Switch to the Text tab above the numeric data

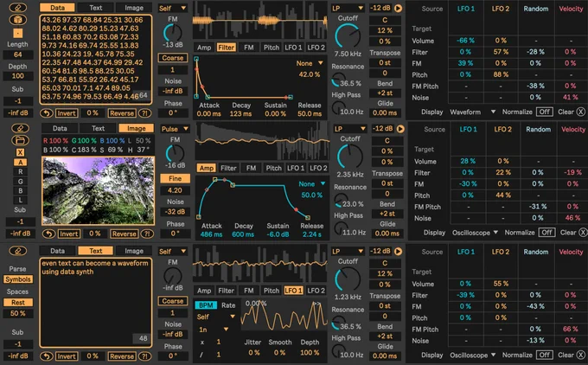[96, 8]
